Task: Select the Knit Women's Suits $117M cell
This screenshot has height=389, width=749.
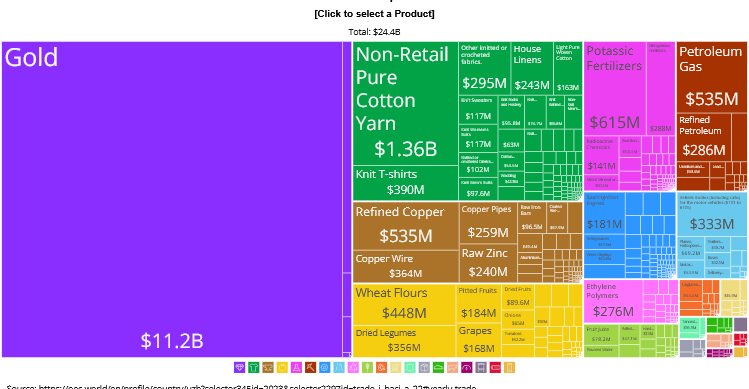Action: 478,139
